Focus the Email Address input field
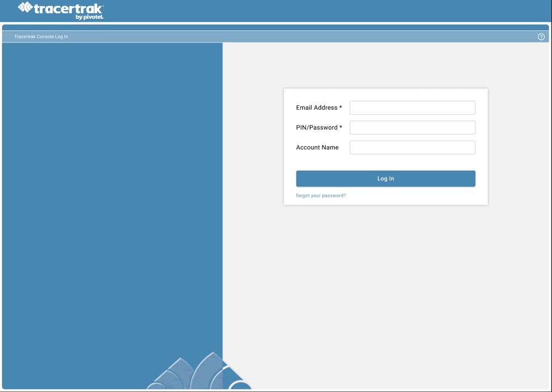 click(x=412, y=108)
